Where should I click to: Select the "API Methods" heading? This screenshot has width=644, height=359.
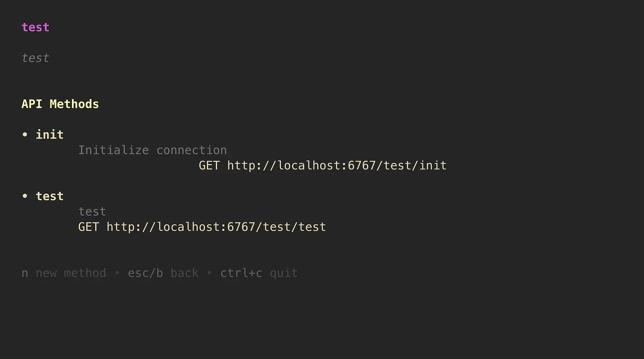click(60, 104)
